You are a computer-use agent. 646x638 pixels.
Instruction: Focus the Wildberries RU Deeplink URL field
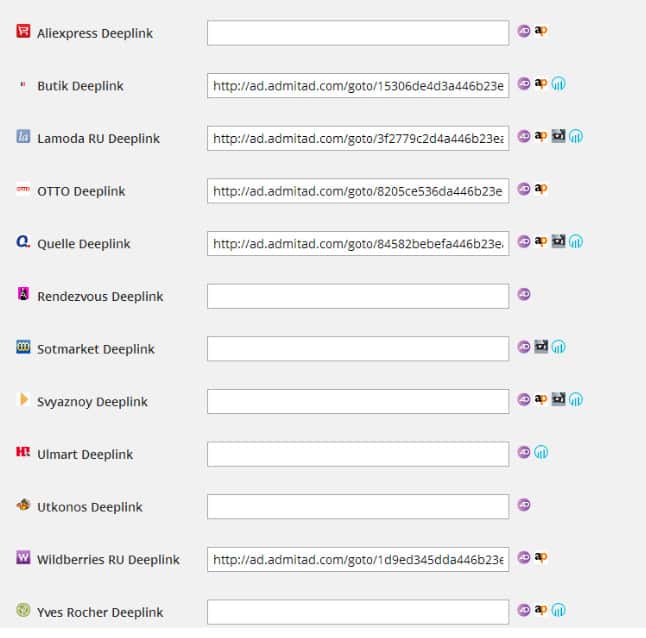[358, 559]
